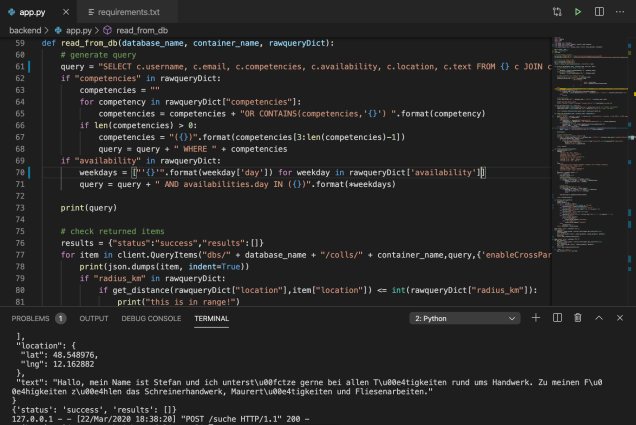The height and width of the screenshot is (425, 636).
Task: Click the problems count badge
Action: click(x=60, y=318)
